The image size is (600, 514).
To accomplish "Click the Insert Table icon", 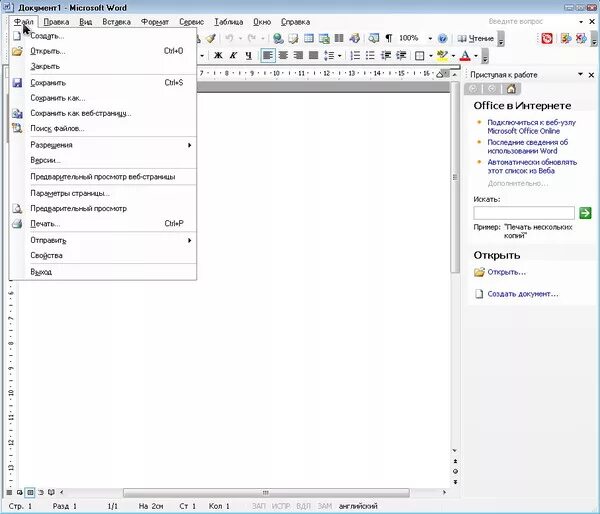I will (309, 38).
